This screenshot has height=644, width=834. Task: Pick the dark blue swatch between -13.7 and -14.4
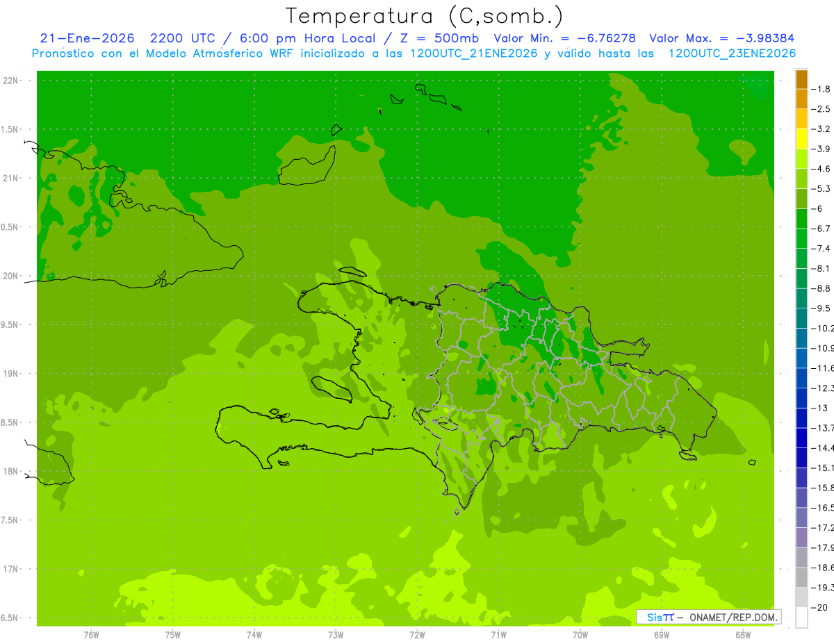coord(801,438)
